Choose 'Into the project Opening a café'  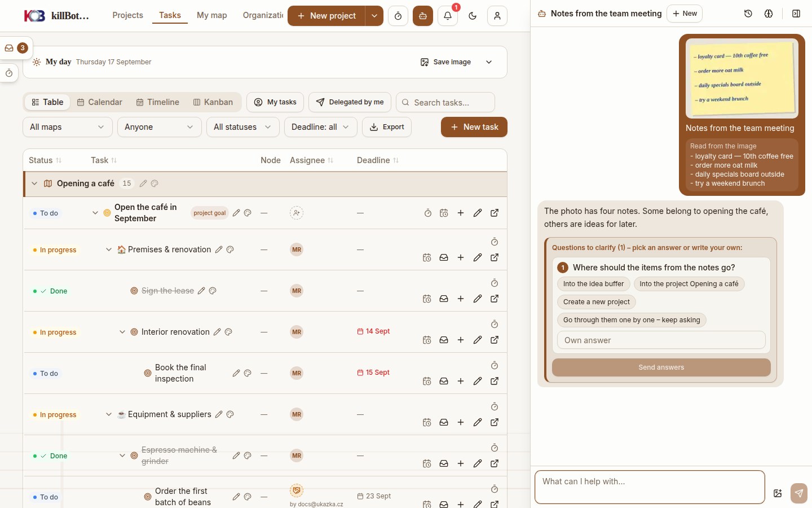click(689, 284)
